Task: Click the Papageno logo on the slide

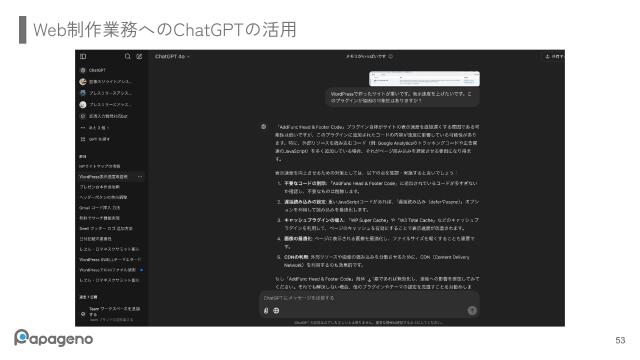Action: (53, 338)
